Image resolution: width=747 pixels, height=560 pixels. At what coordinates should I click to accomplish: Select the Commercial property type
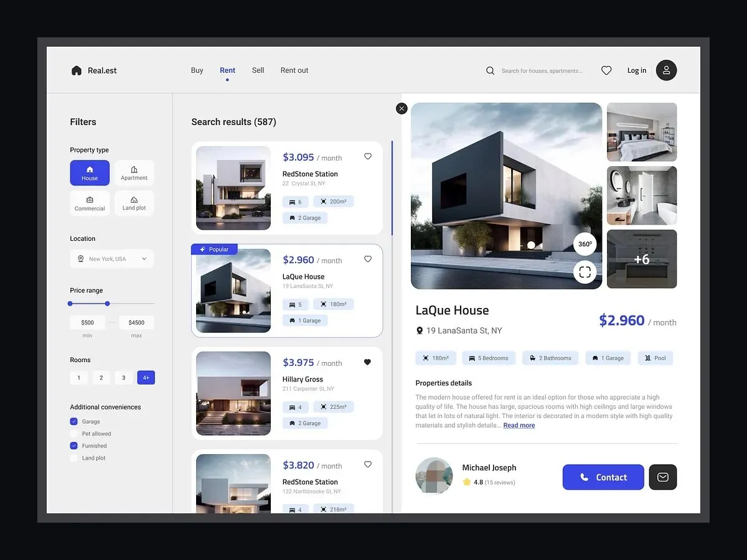click(x=90, y=203)
